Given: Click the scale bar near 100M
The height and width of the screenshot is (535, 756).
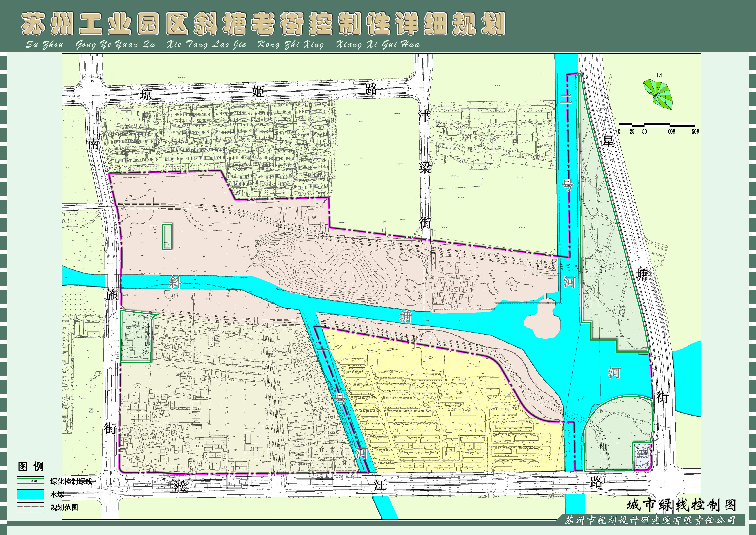Looking at the screenshot, I should [669, 125].
